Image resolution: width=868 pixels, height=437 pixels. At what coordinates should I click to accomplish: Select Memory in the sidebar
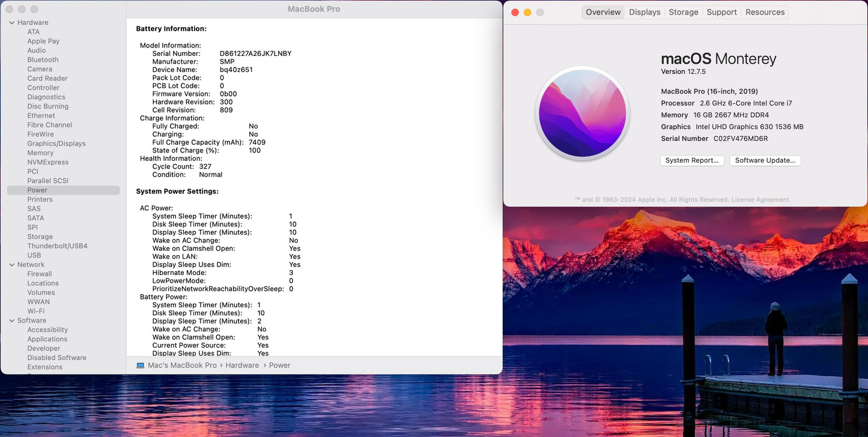tap(40, 153)
